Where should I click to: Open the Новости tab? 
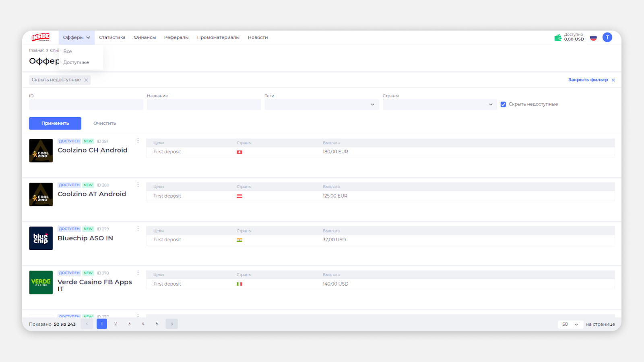258,37
